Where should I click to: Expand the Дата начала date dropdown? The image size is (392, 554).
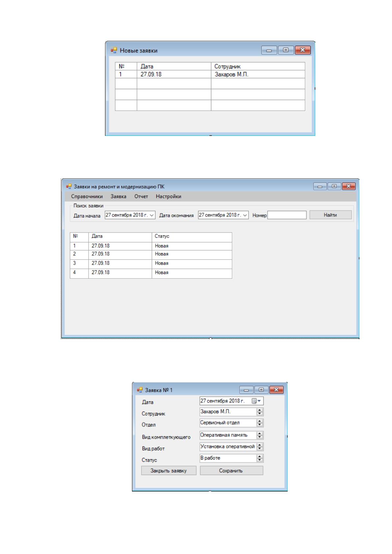[x=152, y=215]
